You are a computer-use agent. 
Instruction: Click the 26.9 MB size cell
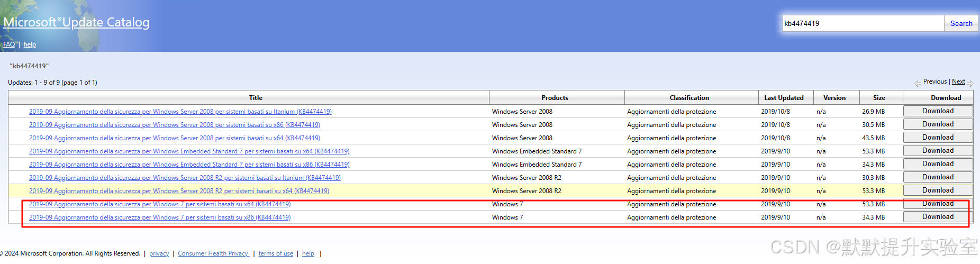click(873, 112)
